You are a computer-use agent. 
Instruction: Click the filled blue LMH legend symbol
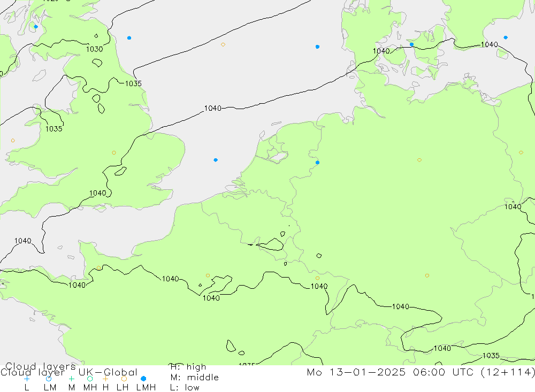tap(143, 379)
